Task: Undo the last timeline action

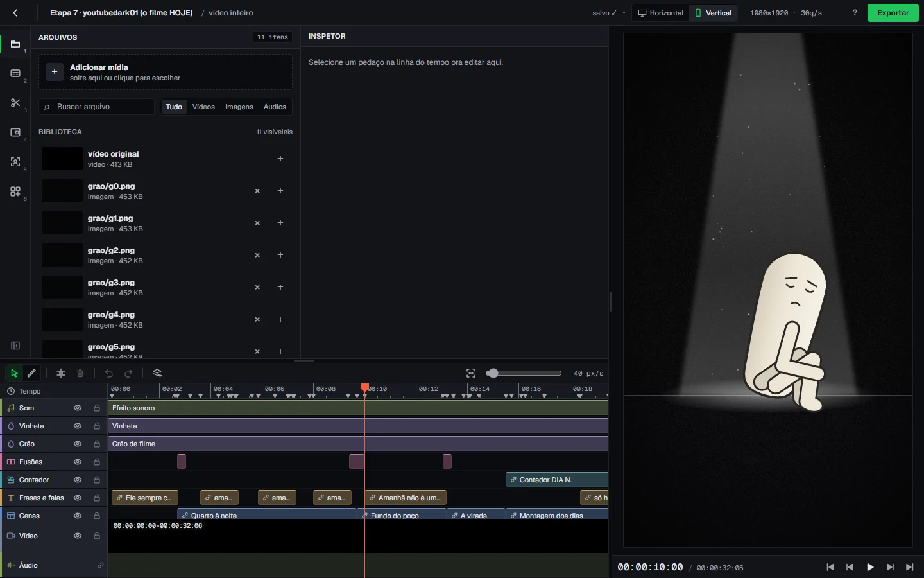Action: click(109, 373)
